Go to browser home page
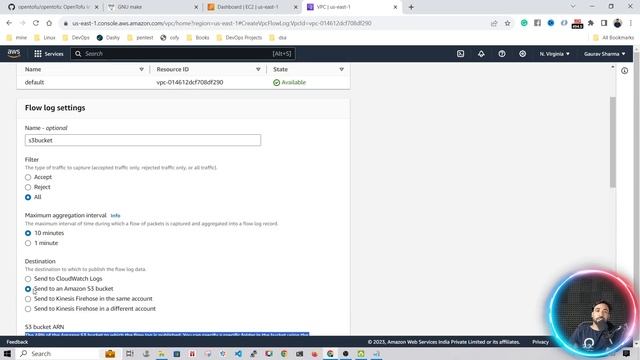The image size is (640, 360). [x=49, y=23]
